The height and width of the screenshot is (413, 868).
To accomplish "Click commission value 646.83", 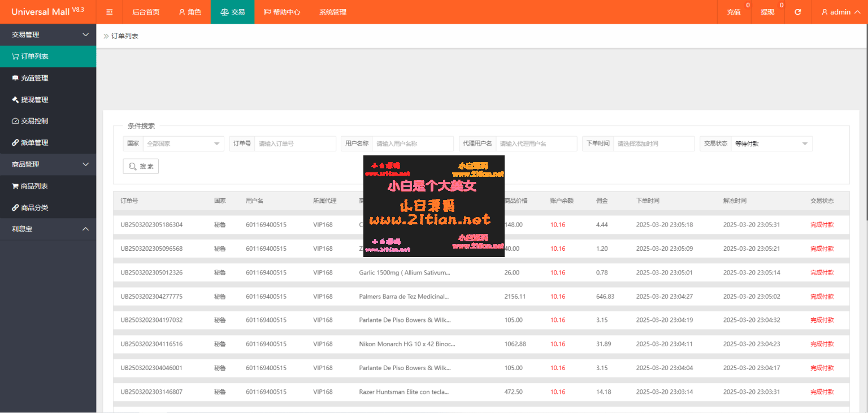I will coord(605,297).
